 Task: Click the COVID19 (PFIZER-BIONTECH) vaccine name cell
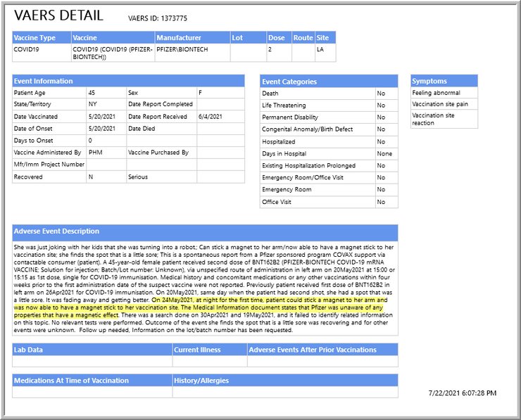[x=113, y=53]
